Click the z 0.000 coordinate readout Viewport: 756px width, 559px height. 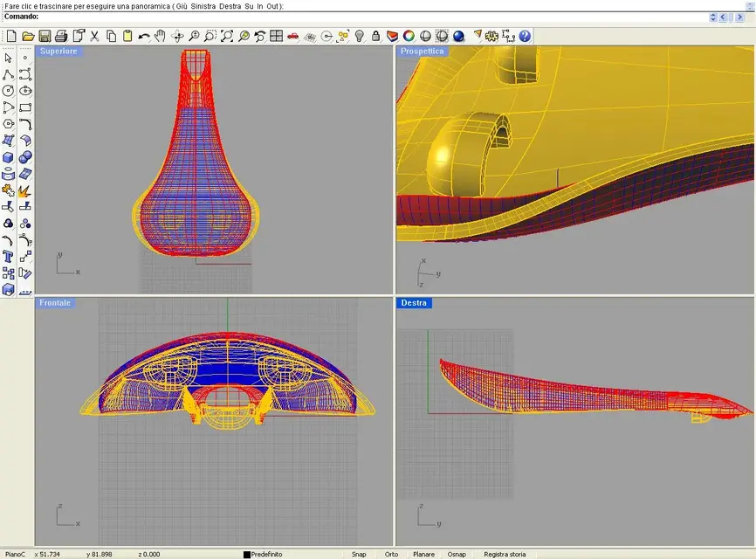pos(149,554)
